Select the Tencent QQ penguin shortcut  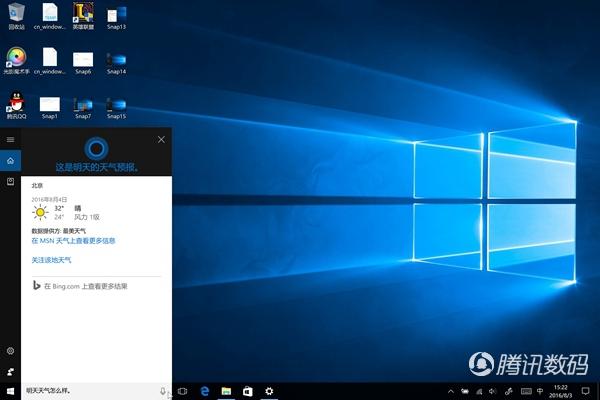click(16, 106)
